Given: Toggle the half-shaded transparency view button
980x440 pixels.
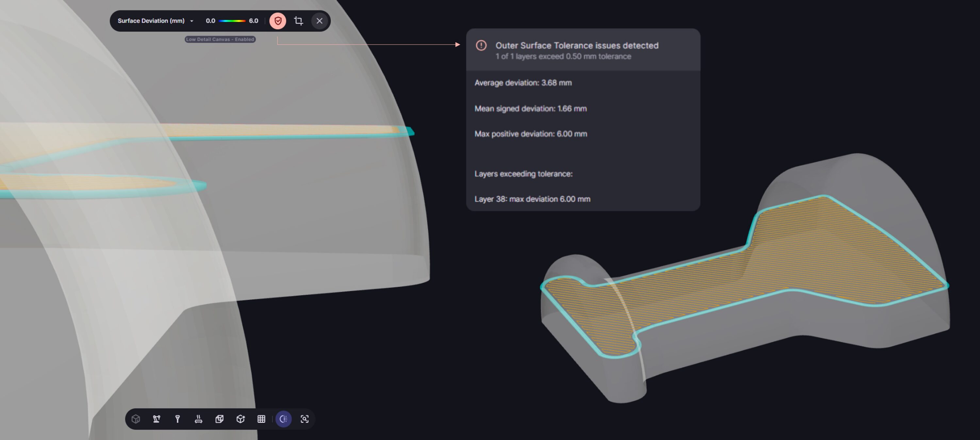Looking at the screenshot, I should (284, 419).
